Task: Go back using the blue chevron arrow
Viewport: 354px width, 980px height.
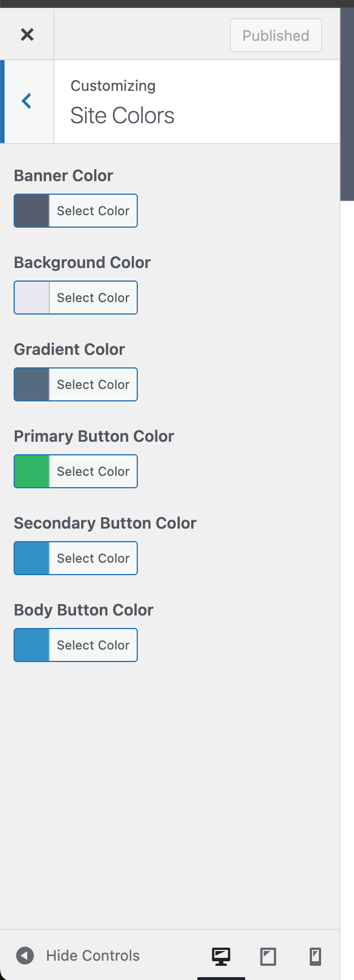Action: click(x=27, y=101)
